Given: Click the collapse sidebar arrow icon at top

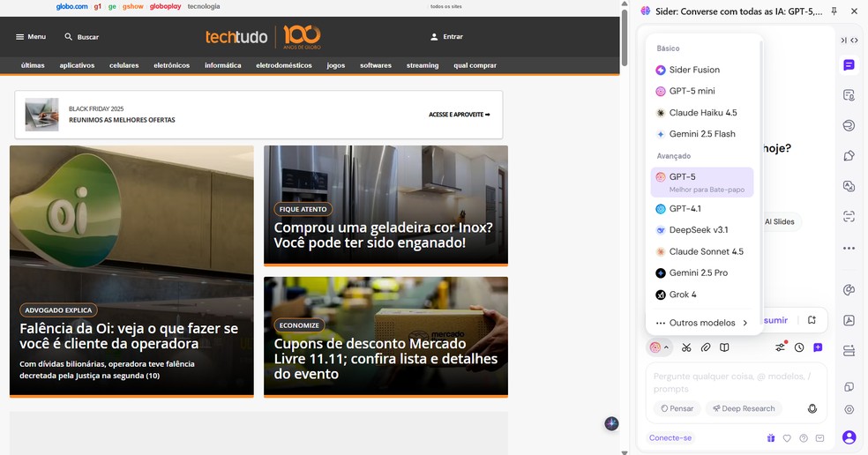Looking at the screenshot, I should tap(843, 40).
